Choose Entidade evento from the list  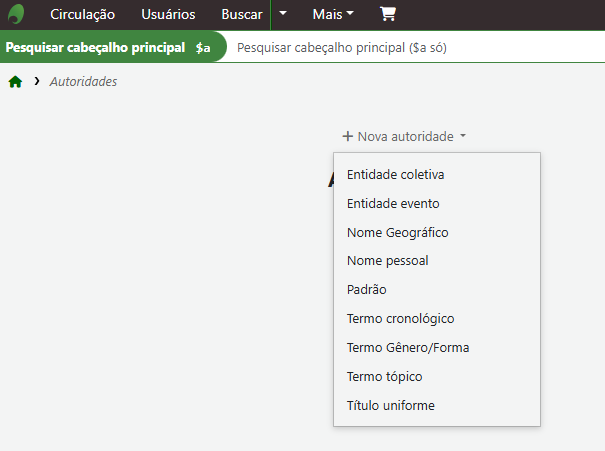(x=393, y=203)
